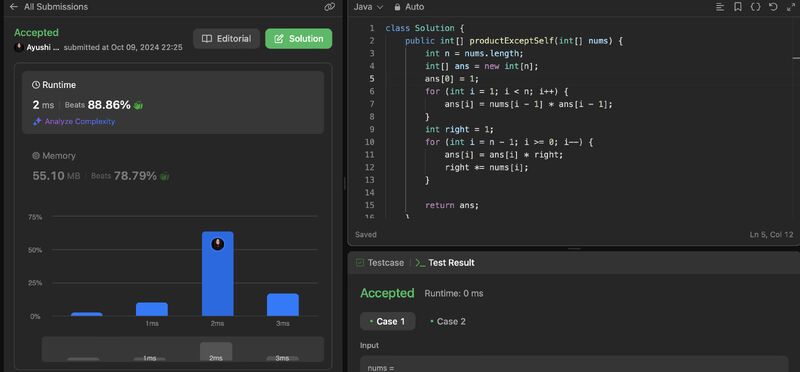The width and height of the screenshot is (800, 372).
Task: Click user avatar on the 2ms bar
Action: coord(218,244)
